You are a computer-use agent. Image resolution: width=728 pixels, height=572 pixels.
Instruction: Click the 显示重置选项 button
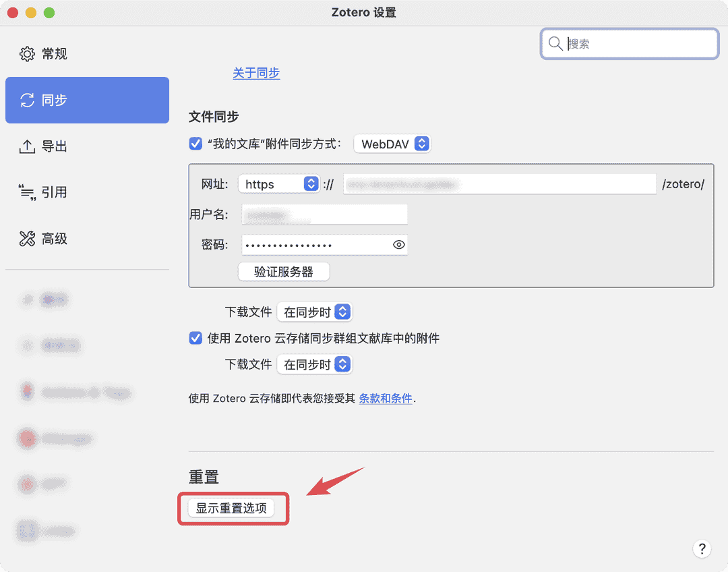[x=231, y=509]
